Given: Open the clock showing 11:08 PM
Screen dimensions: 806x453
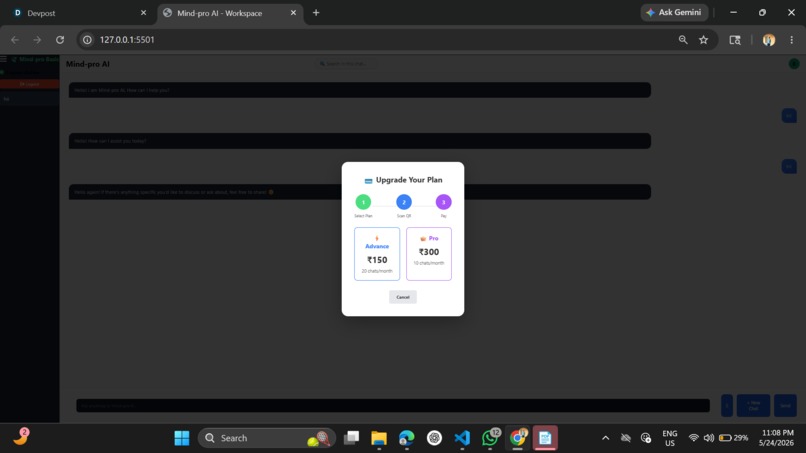Looking at the screenshot, I should [777, 438].
